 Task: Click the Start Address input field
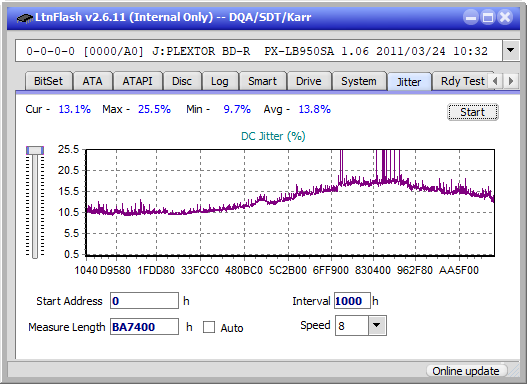(145, 301)
